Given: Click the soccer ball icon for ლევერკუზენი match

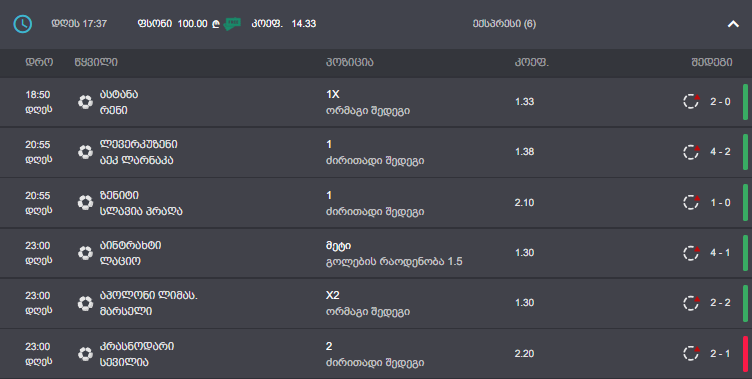Looking at the screenshot, I should click(x=85, y=152).
